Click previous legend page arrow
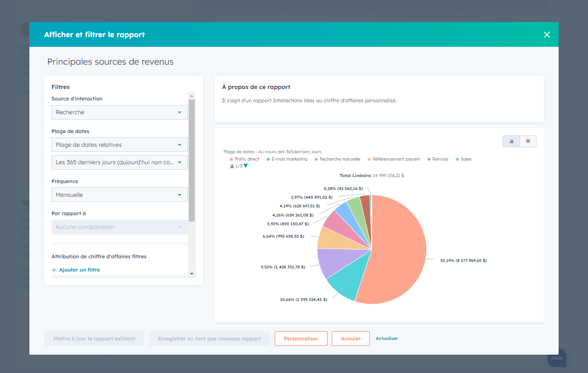 (232, 166)
